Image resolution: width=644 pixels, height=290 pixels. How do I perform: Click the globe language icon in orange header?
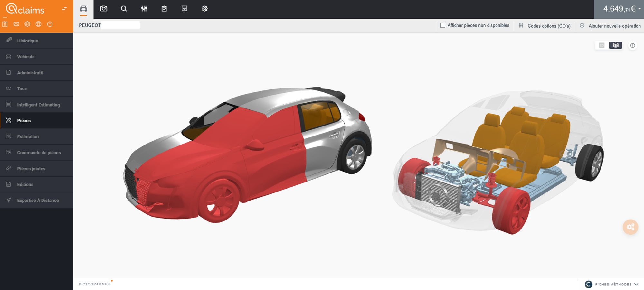coord(38,24)
